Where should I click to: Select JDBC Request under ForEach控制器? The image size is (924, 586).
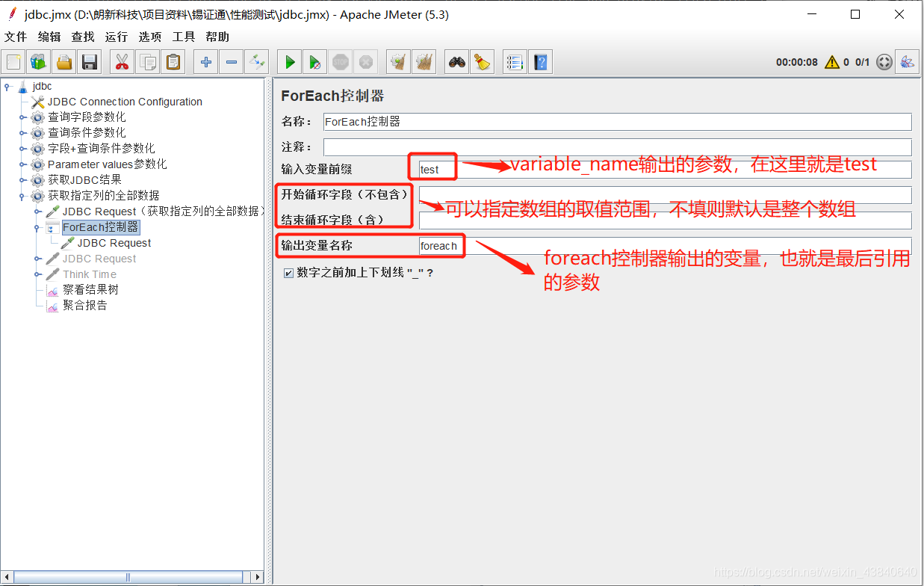point(114,243)
